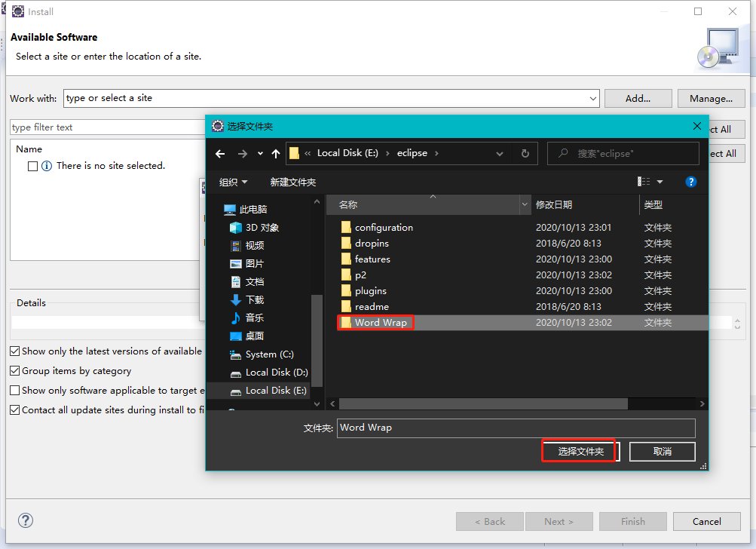756x549 pixels.
Task: Expand the Work with site dropdown
Action: point(593,98)
